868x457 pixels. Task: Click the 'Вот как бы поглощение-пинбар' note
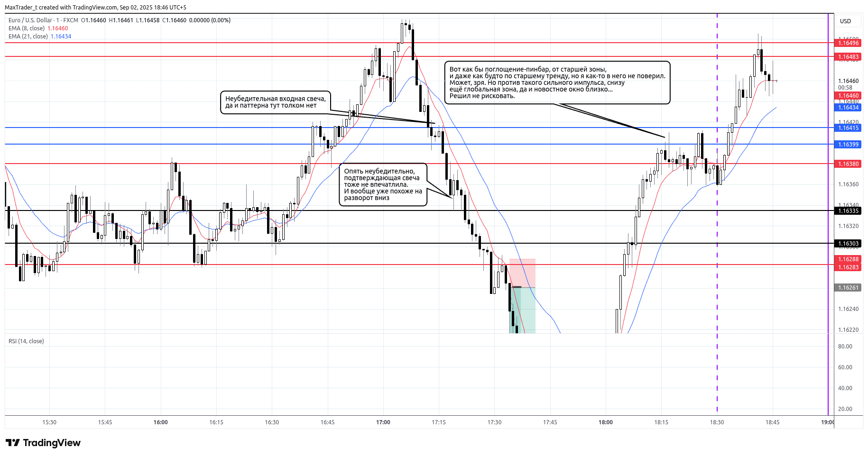[557, 82]
